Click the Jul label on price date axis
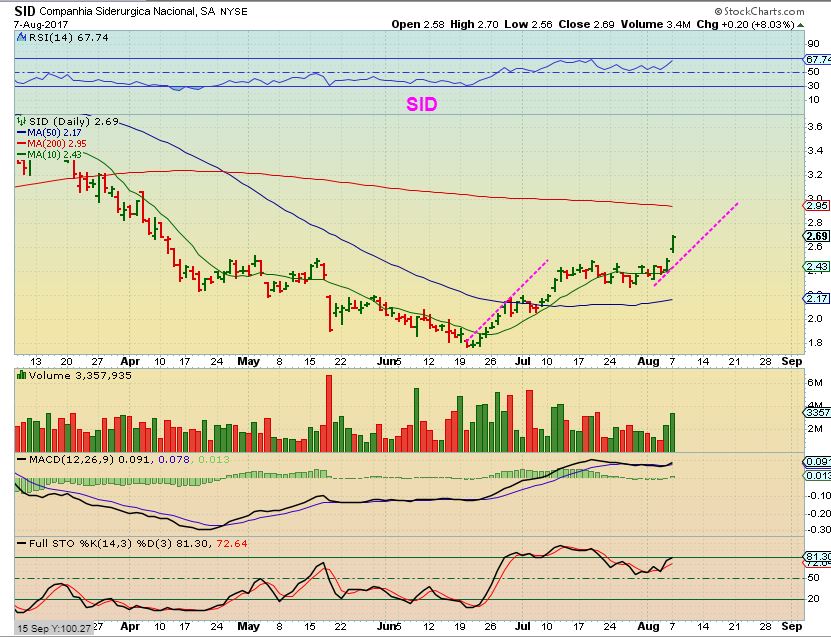Image resolution: width=831 pixels, height=637 pixels. tap(523, 361)
